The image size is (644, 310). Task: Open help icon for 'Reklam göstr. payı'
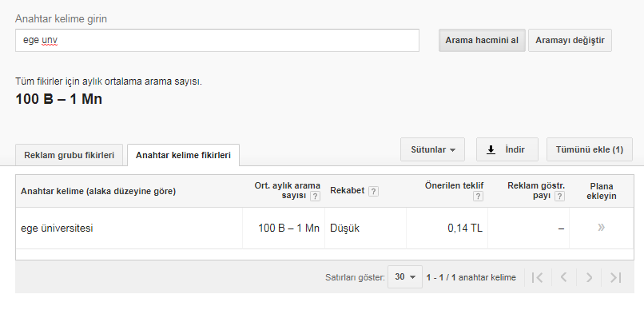pos(559,197)
